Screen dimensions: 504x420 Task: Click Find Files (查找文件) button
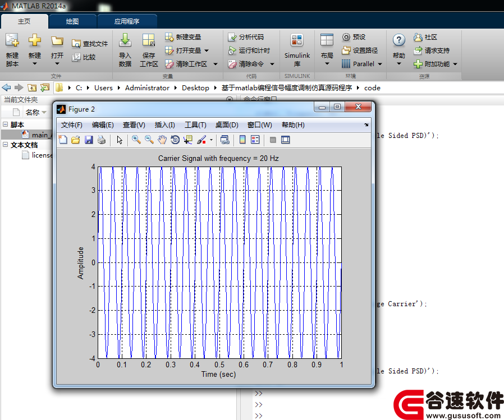[x=90, y=44]
